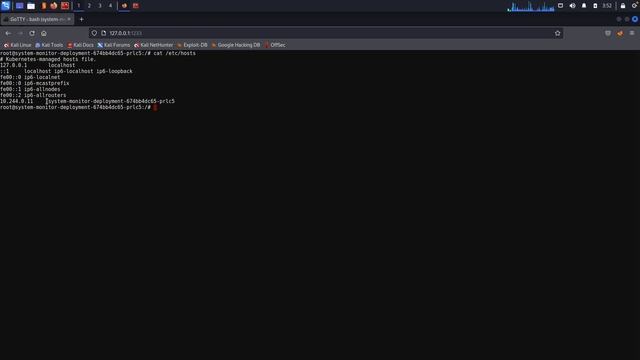Screen dimensions: 640x360
Task: Focus the Firefox window in the taskbar
Action: pyautogui.click(x=124, y=6)
